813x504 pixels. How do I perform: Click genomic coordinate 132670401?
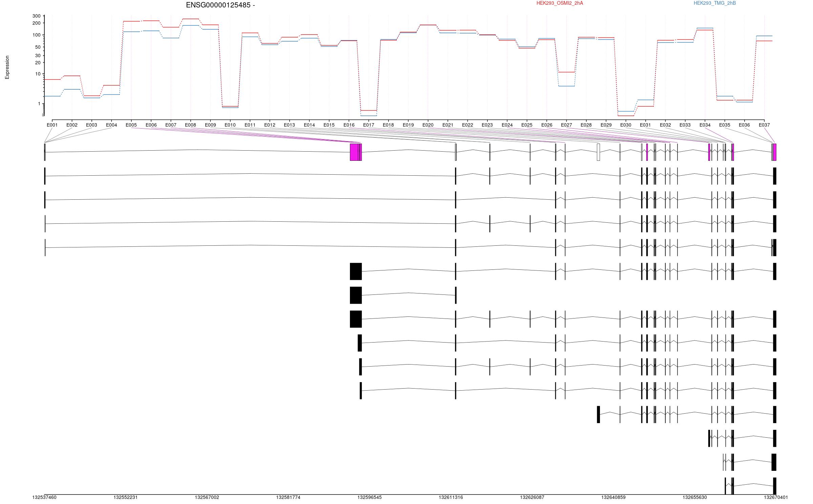[x=776, y=497]
